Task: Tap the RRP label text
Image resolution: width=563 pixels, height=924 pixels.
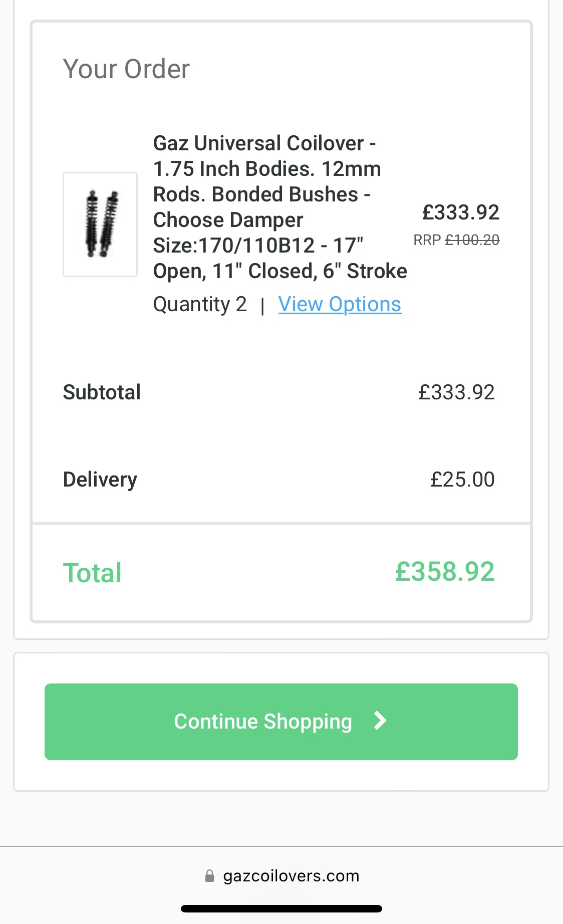Action: 427,241
